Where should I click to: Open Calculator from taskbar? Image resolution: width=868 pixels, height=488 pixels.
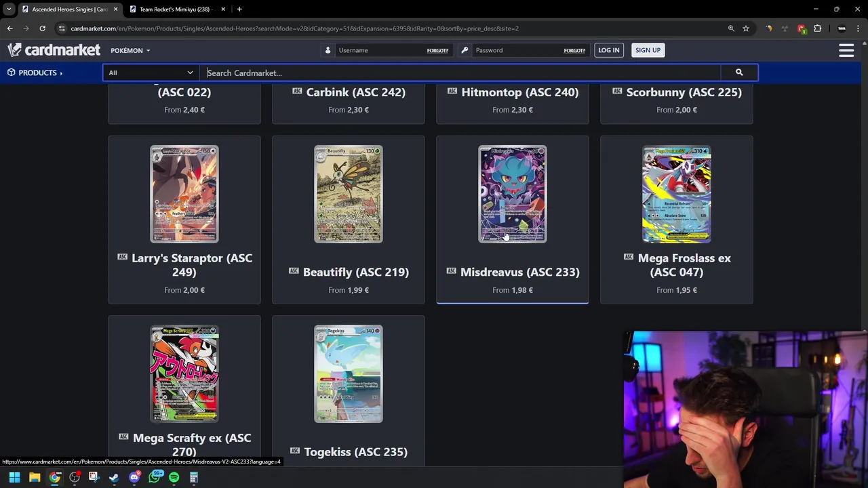(194, 477)
